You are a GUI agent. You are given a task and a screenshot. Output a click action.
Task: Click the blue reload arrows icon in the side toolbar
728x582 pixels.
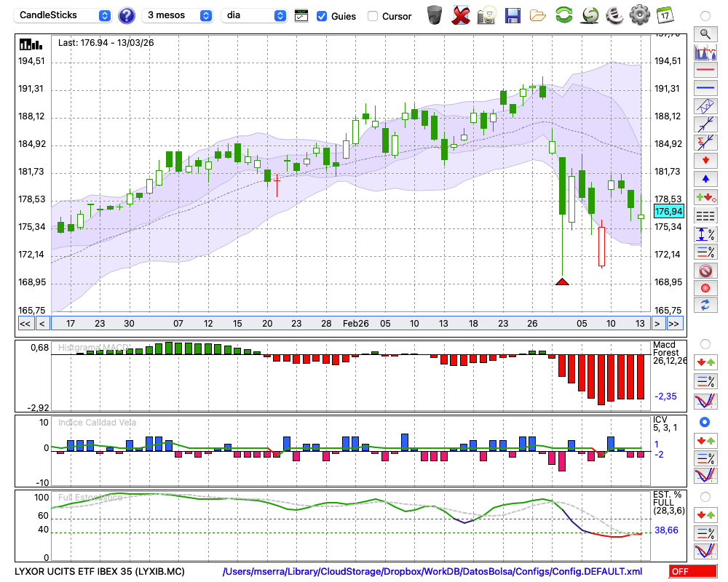(705, 305)
